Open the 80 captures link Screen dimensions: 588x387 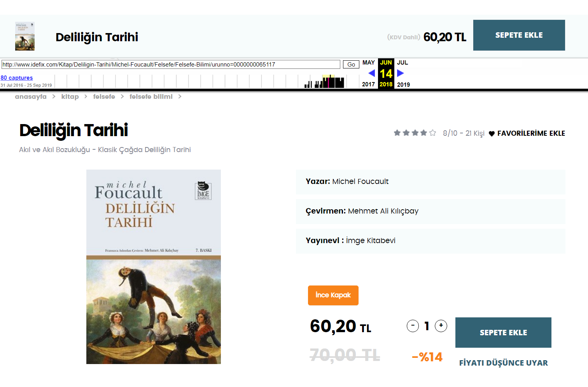[17, 78]
